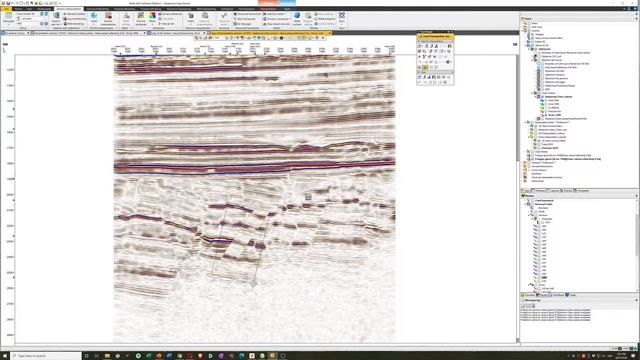Image resolution: width=640 pixels, height=360 pixels.
Task: Click the highlighted Petrel icon on taskbar
Action: pyautogui.click(x=272, y=356)
